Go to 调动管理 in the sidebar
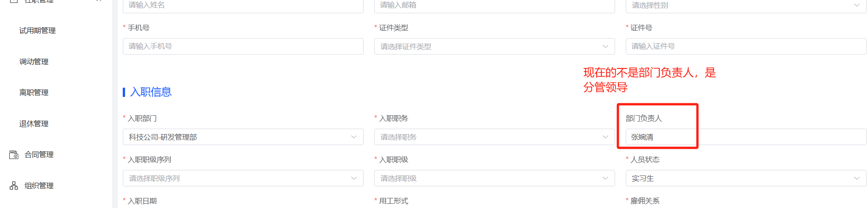The width and height of the screenshot is (868, 208). pos(34,62)
